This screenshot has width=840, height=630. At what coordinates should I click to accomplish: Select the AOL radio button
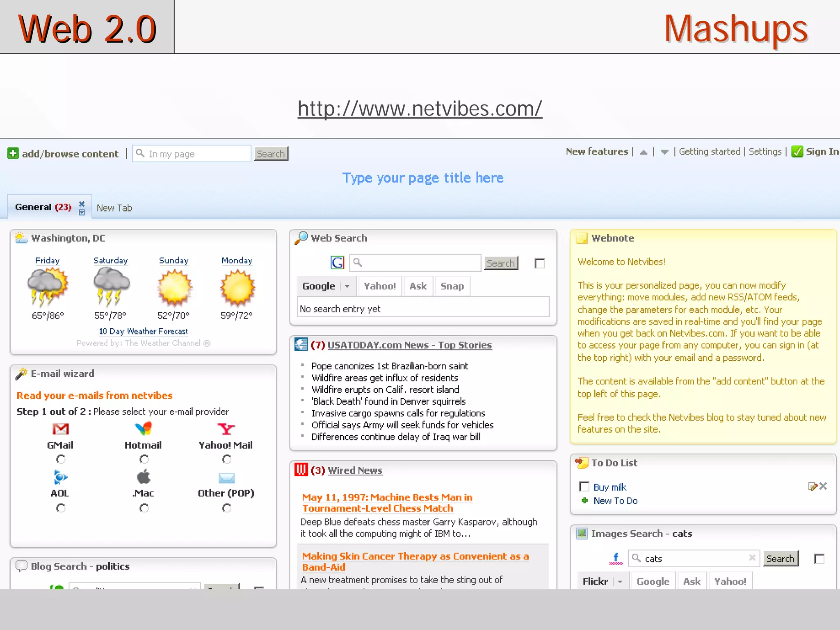60,508
